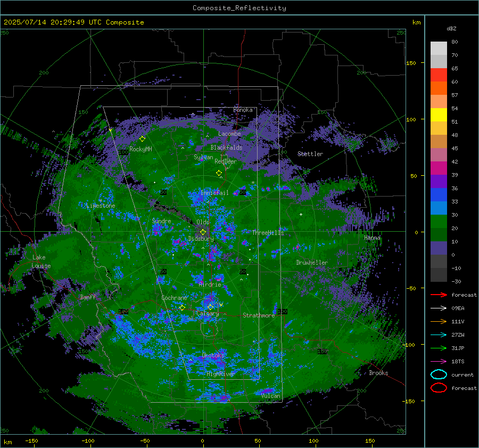Click the Airdrie map label
The height and width of the screenshot is (448, 479).
pyautogui.click(x=210, y=284)
